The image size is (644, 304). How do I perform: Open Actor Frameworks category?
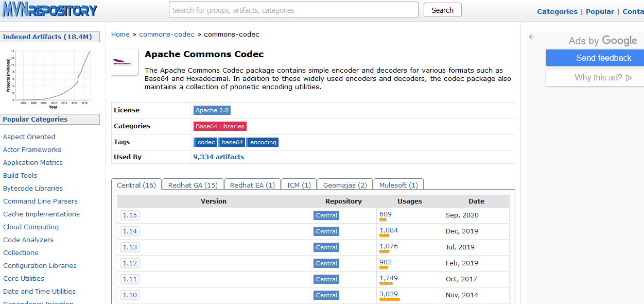32,150
